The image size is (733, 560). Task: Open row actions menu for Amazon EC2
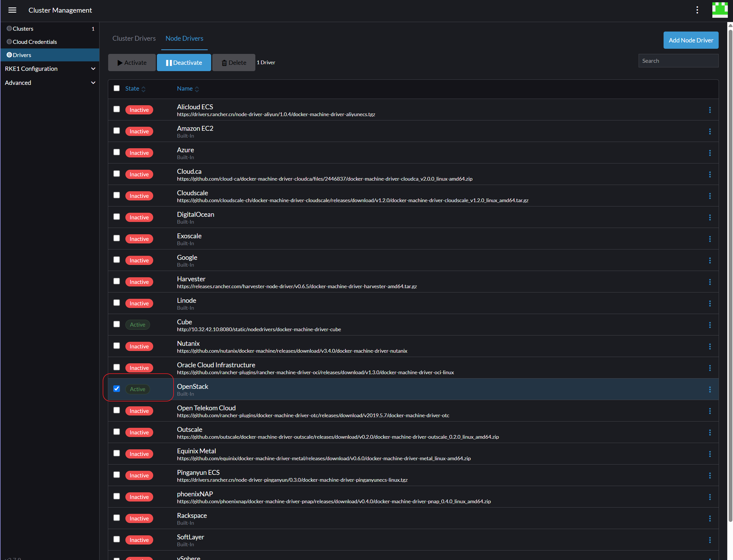coord(710,131)
